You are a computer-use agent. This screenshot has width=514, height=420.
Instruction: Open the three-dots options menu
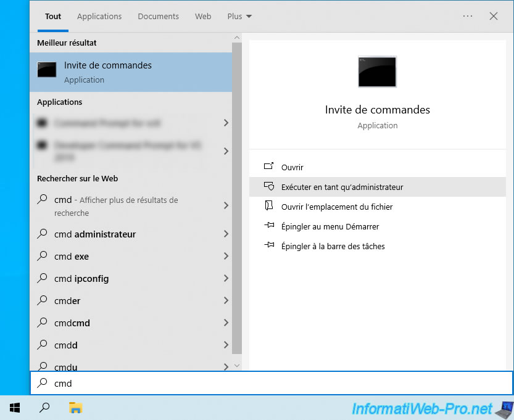(x=468, y=16)
